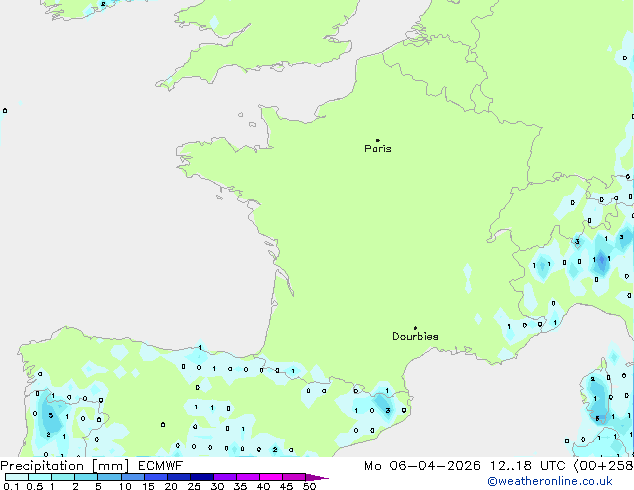This screenshot has height=490, width=634.
Task: Pick the 15–20 mm legend swatch
Action: [156, 477]
